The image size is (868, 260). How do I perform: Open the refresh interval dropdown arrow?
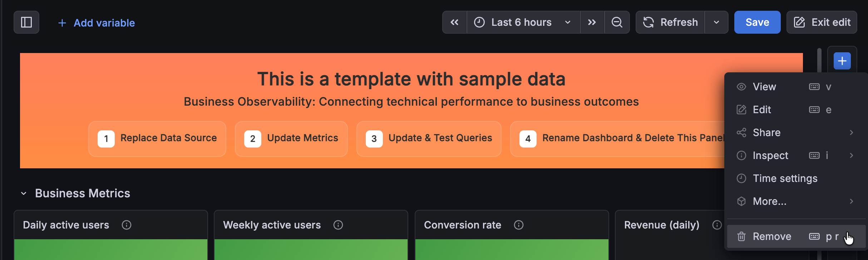716,22
